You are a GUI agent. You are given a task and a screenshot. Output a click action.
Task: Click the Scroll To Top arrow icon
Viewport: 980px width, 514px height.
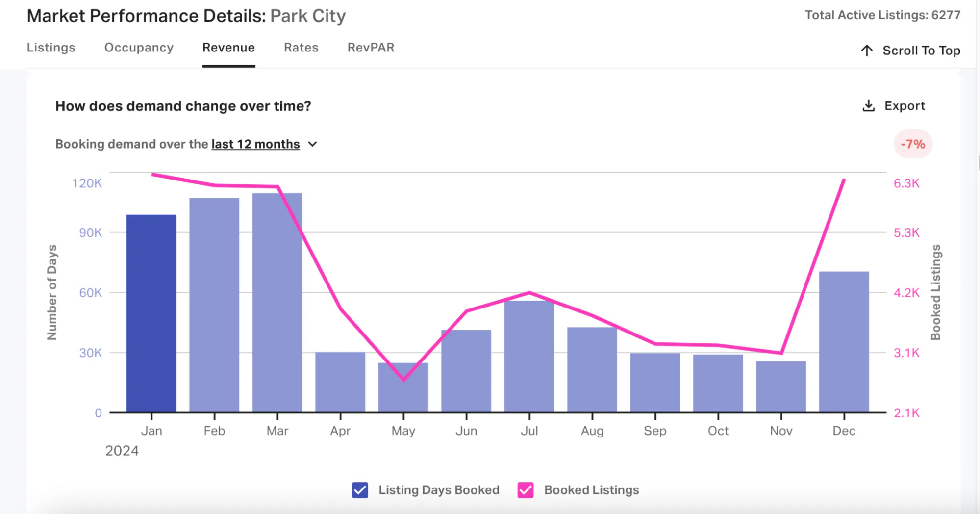[x=867, y=51]
